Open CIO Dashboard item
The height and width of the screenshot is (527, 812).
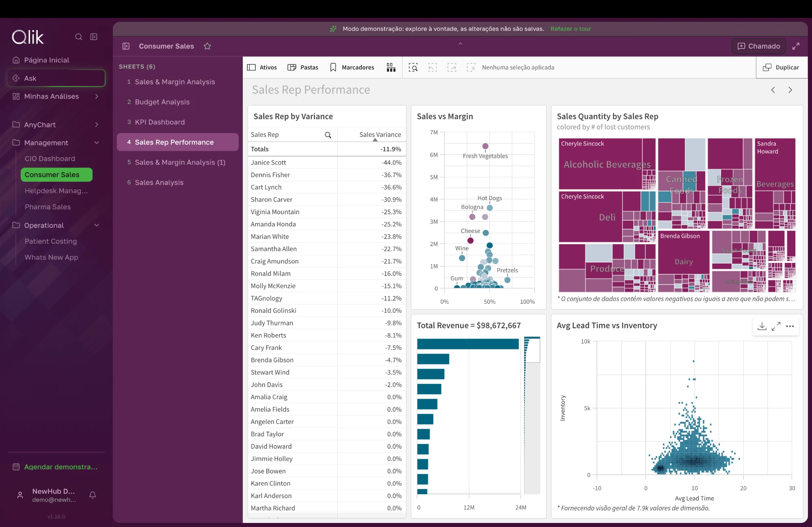[x=50, y=159]
